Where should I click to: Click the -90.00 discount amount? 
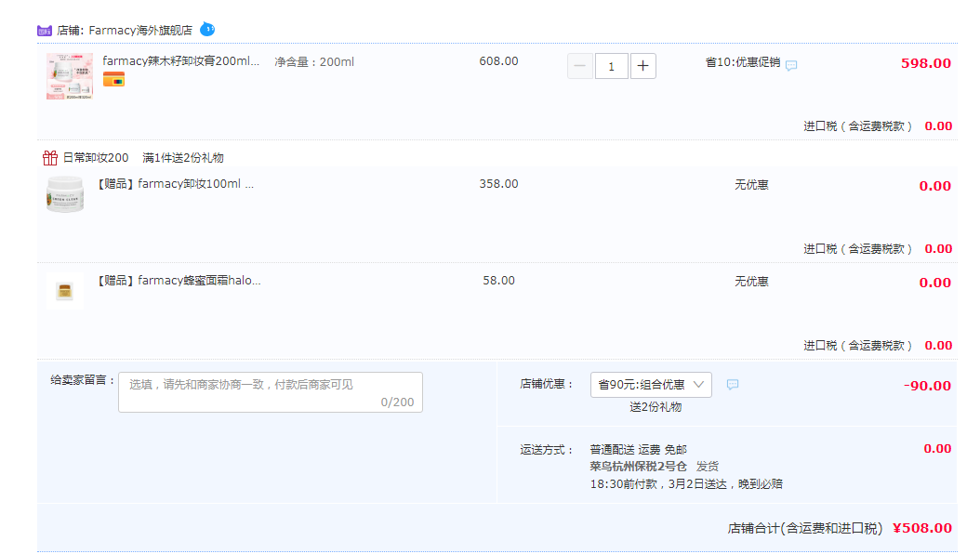click(928, 386)
